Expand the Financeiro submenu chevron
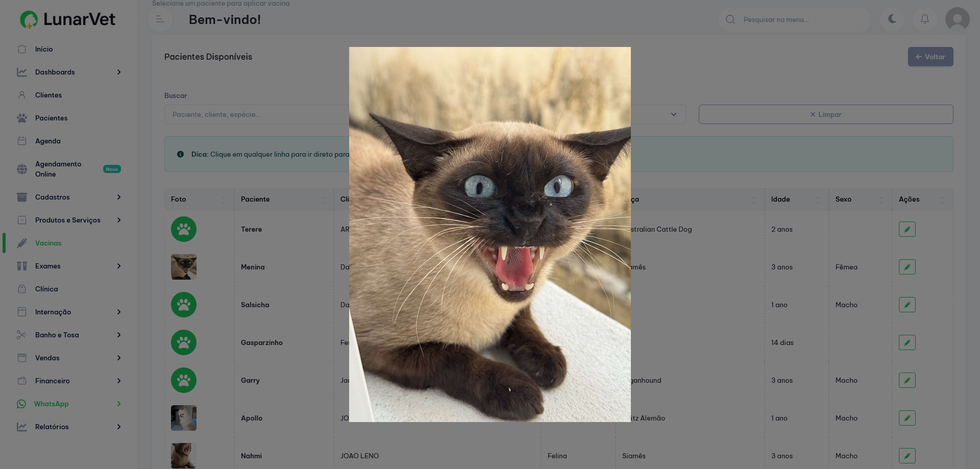The height and width of the screenshot is (469, 980). 119,381
